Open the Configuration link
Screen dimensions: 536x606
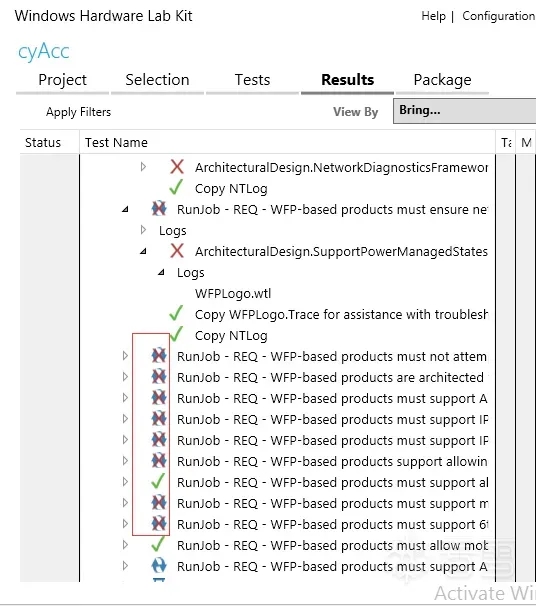tap(499, 16)
